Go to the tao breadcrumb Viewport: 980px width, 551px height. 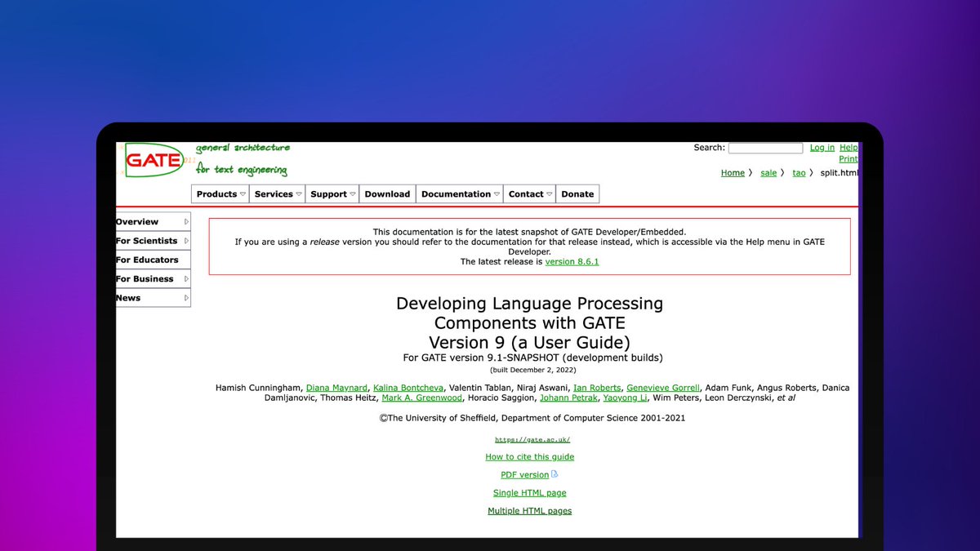pyautogui.click(x=799, y=173)
